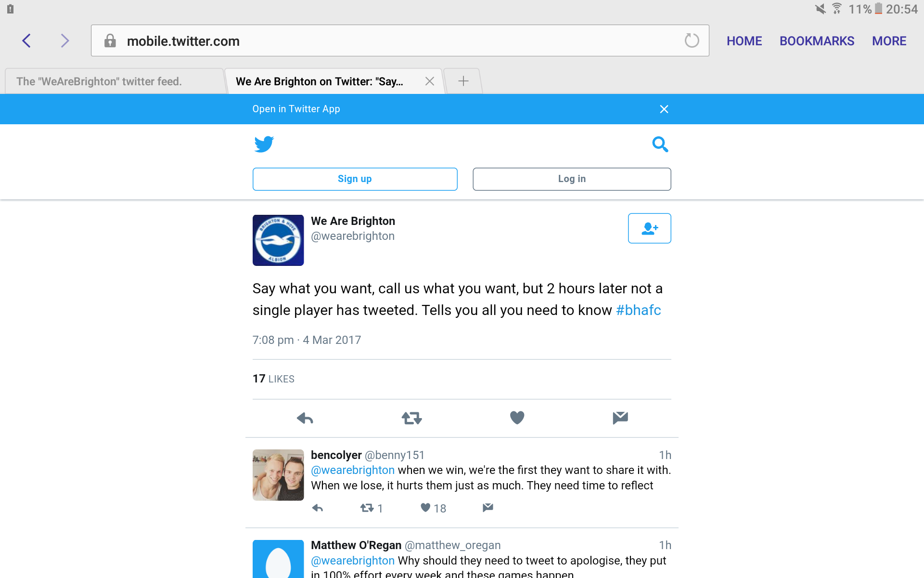The height and width of the screenshot is (578, 924).
Task: Tap the notification icon in the status bar
Action: coord(10,9)
